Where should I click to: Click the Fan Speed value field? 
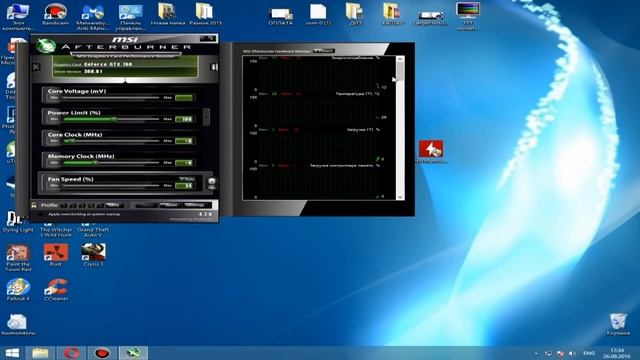pyautogui.click(x=184, y=186)
